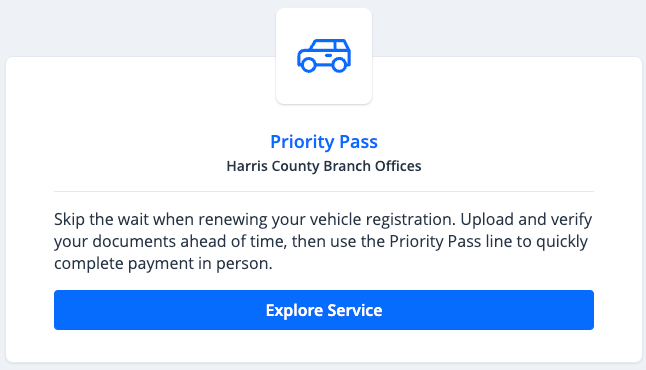
Task: Select the Harris County Branch Offices subtitle
Action: click(324, 166)
